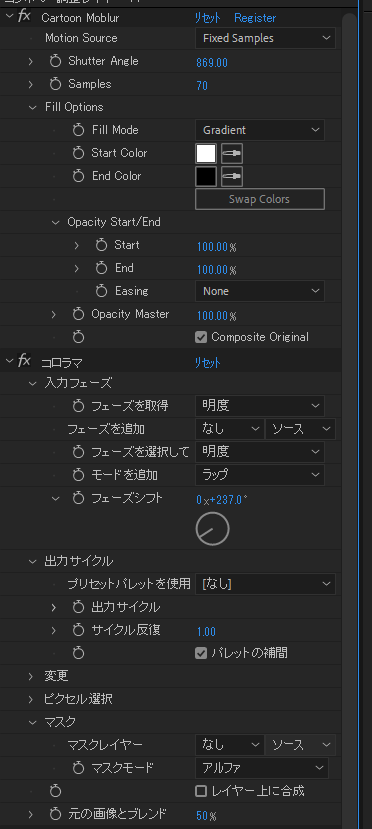Enable レイヤー上に合成 checkbox
The image size is (372, 829).
click(x=201, y=791)
